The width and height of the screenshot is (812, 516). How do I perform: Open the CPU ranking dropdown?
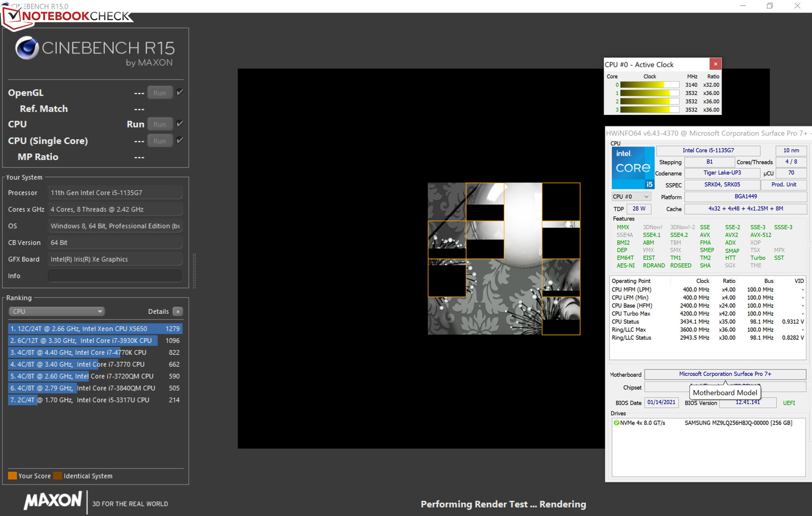(56, 311)
